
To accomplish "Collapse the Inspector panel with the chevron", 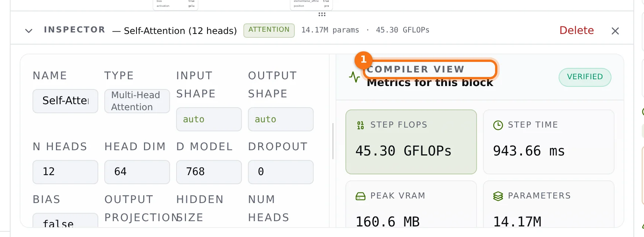I will coord(29,31).
